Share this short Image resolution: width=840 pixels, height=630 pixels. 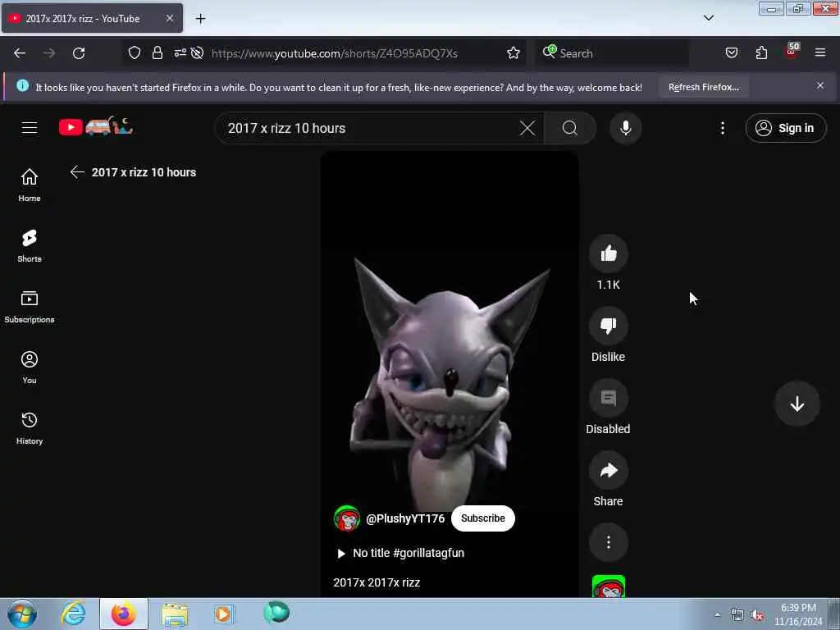pyautogui.click(x=608, y=470)
